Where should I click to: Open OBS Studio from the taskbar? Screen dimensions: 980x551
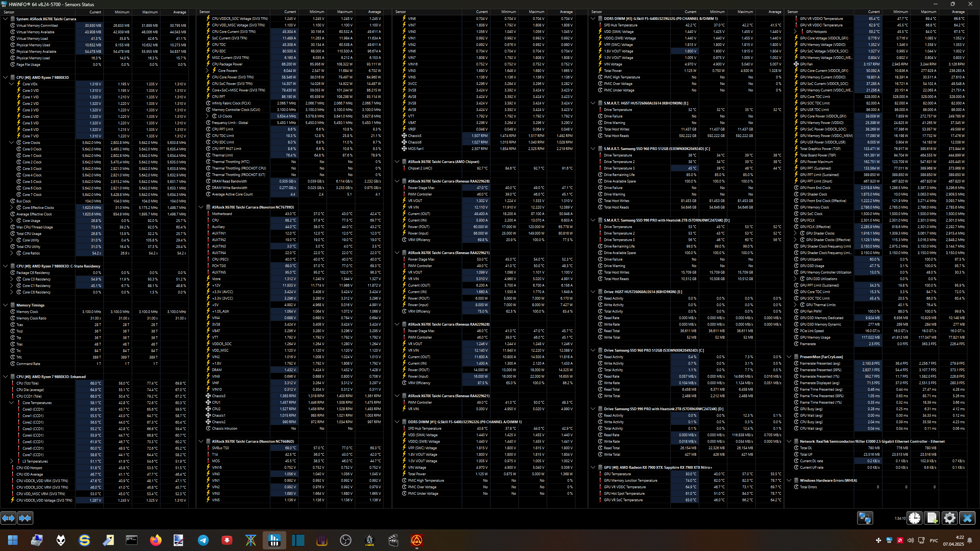(x=345, y=540)
